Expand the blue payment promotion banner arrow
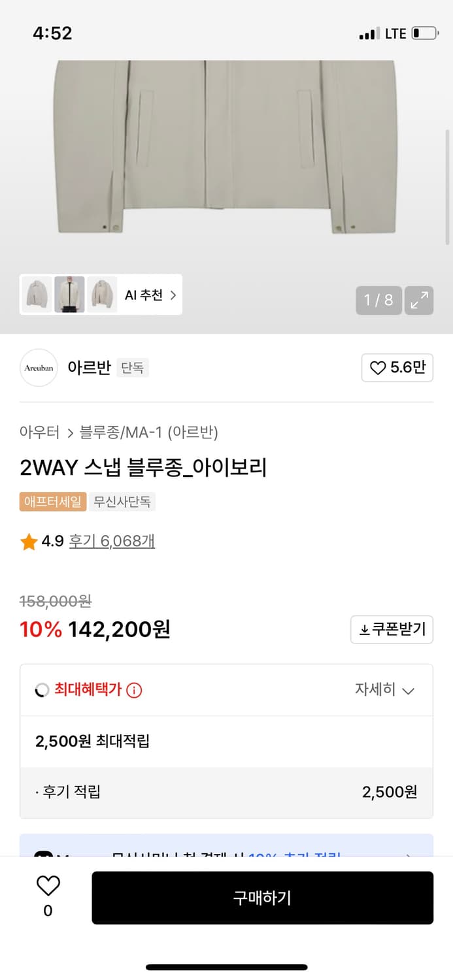 [x=408, y=852]
